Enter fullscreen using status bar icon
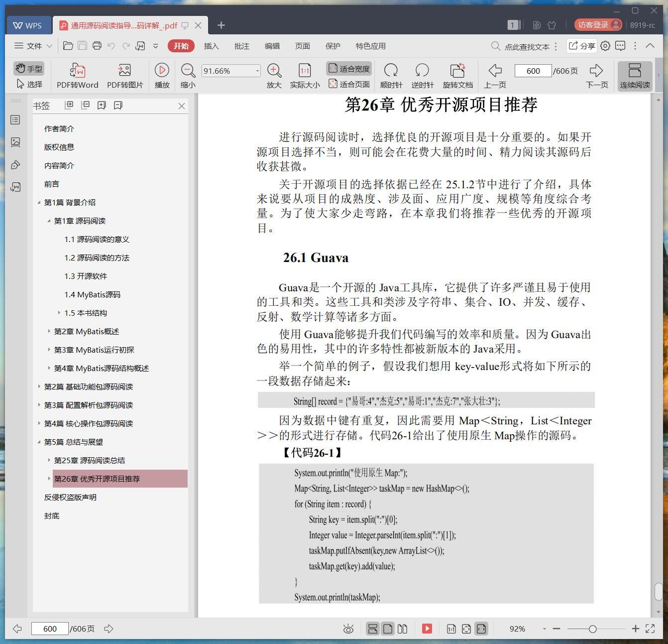 pos(650,629)
